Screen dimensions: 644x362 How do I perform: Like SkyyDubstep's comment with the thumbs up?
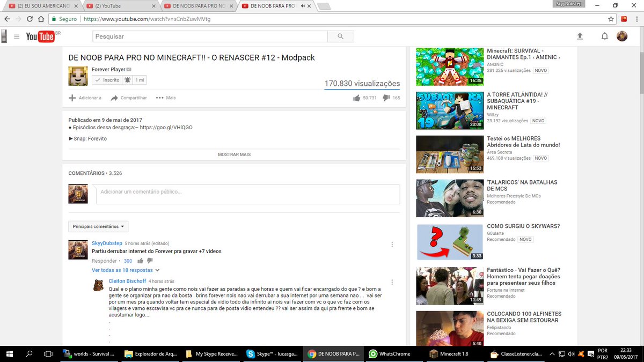point(140,261)
